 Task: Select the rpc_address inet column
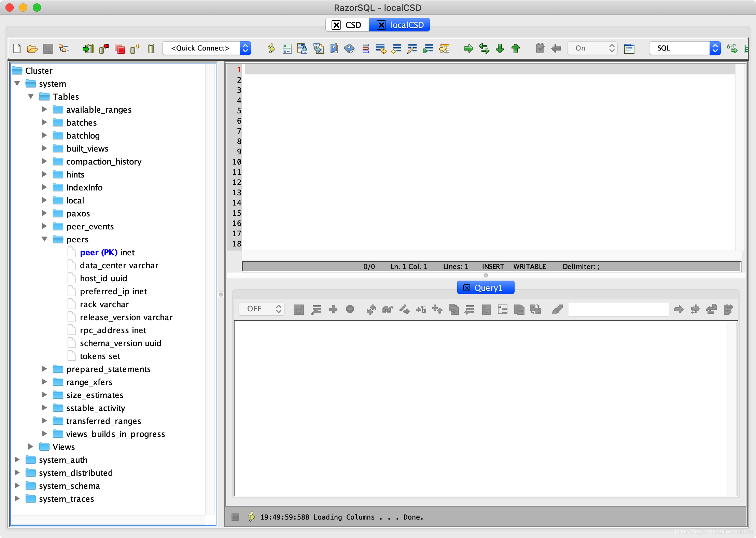pyautogui.click(x=113, y=330)
